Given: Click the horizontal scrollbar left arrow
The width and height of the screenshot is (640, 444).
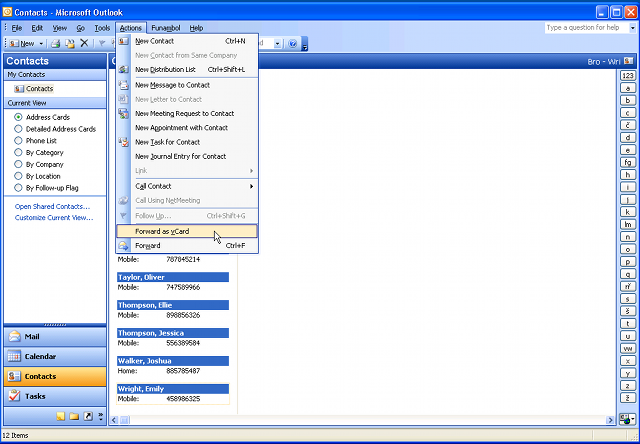Looking at the screenshot, I should pyautogui.click(x=114, y=420).
